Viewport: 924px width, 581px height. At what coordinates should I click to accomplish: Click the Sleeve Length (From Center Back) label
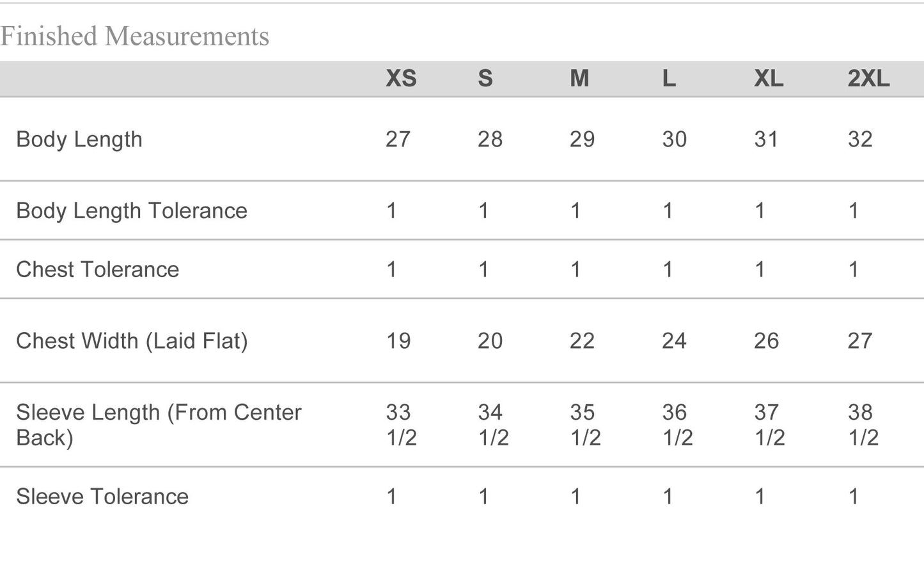coord(159,425)
